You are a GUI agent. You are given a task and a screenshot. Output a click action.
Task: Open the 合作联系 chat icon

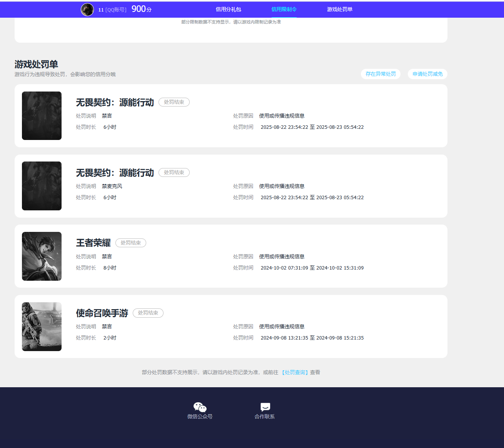pyautogui.click(x=265, y=407)
